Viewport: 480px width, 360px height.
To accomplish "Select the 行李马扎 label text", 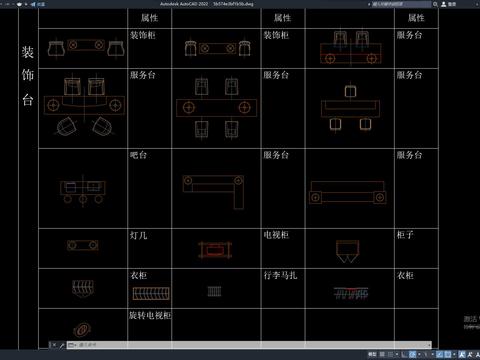I will [280, 275].
